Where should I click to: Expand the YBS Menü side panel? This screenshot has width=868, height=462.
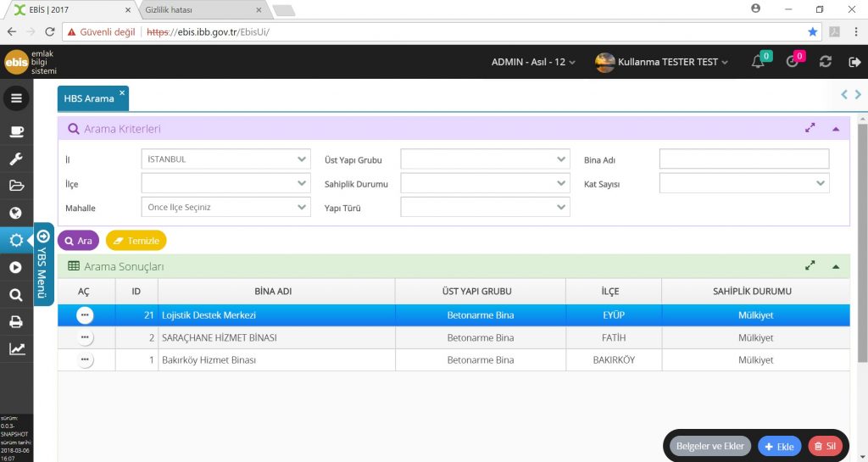43,264
